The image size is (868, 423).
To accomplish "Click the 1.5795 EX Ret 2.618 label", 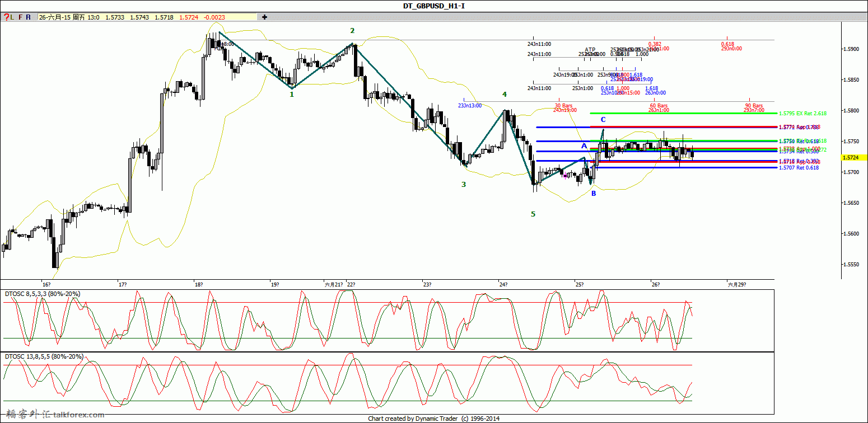I will 803,114.
